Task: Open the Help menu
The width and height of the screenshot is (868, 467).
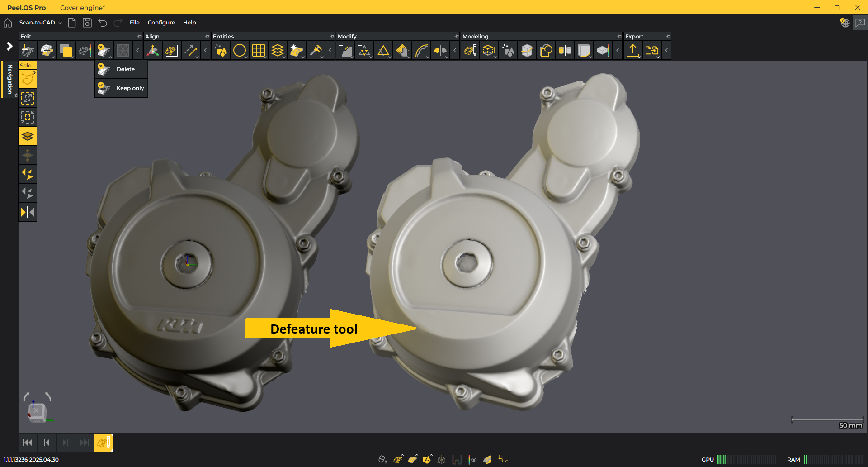Action: (189, 23)
